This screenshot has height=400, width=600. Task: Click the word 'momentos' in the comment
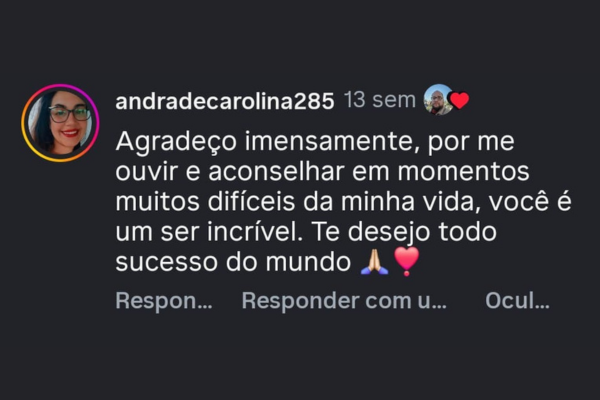(x=463, y=171)
